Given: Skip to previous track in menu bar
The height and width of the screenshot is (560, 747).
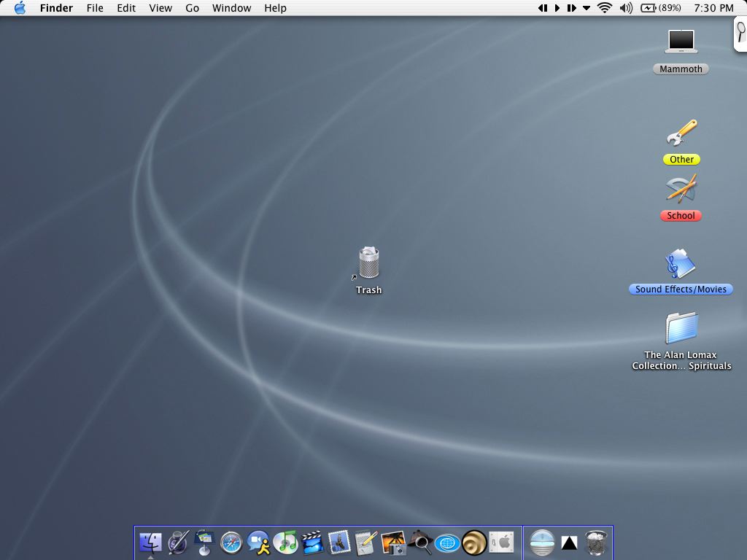Looking at the screenshot, I should (543, 8).
